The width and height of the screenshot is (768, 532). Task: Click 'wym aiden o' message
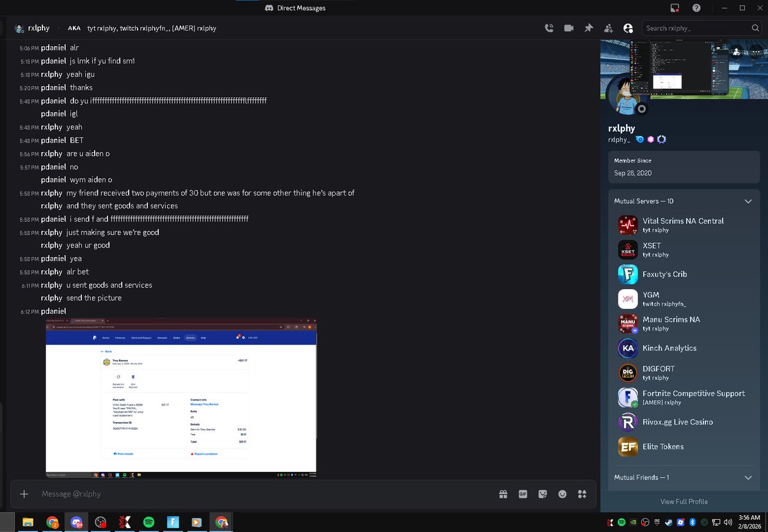(91, 180)
